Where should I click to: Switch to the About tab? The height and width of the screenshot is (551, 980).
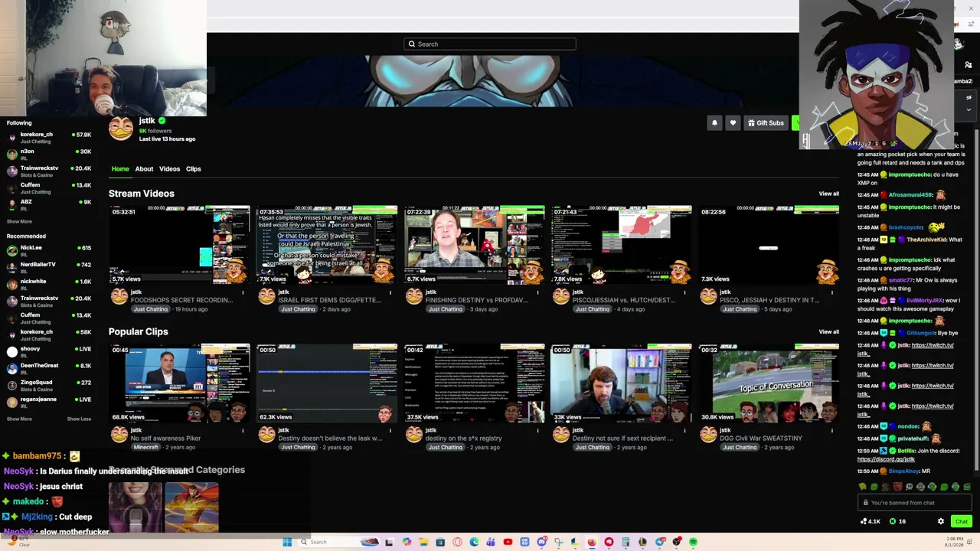pyautogui.click(x=144, y=169)
